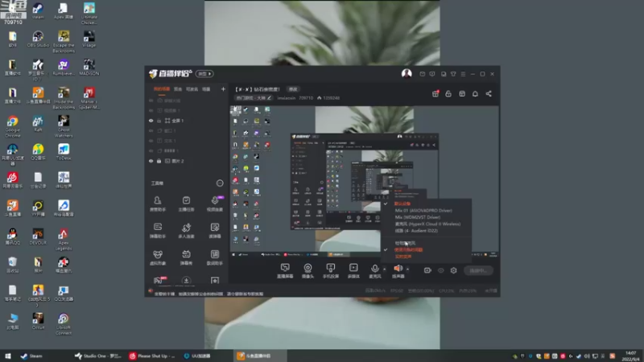Open Google Chrome desktop shortcut

(12, 126)
